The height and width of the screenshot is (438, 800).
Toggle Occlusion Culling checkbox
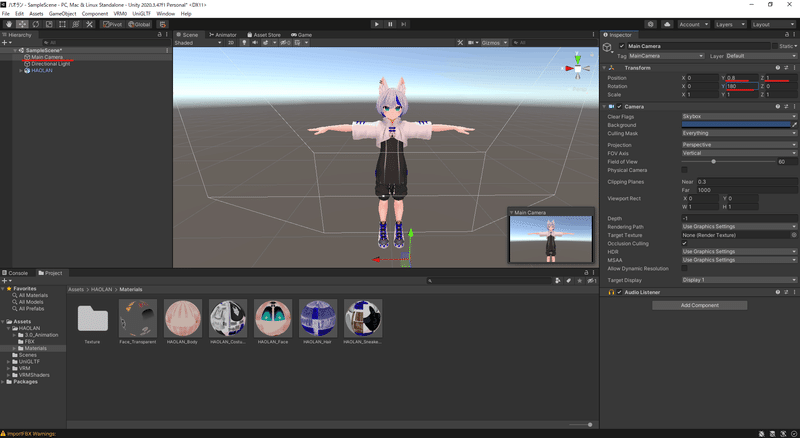pyautogui.click(x=684, y=244)
